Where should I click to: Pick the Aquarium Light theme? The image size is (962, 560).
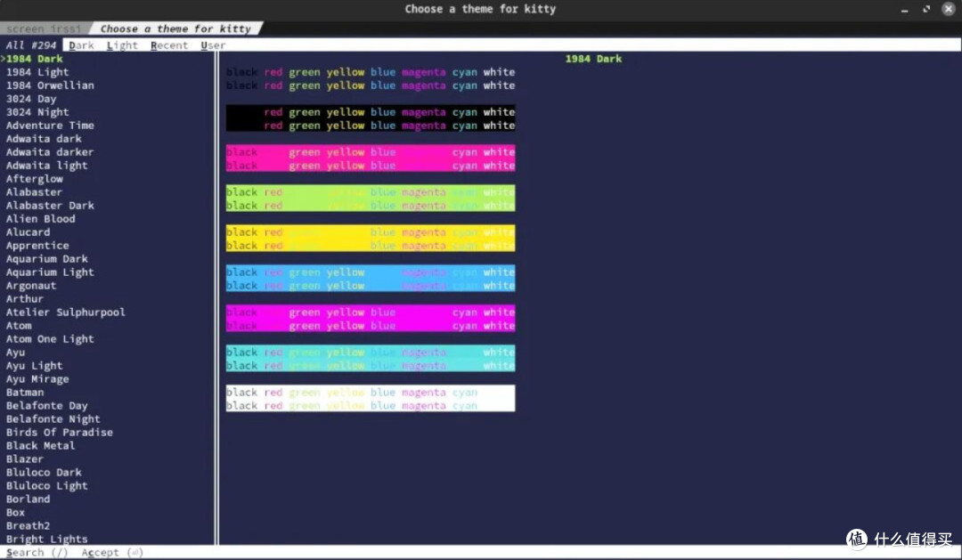pos(50,272)
